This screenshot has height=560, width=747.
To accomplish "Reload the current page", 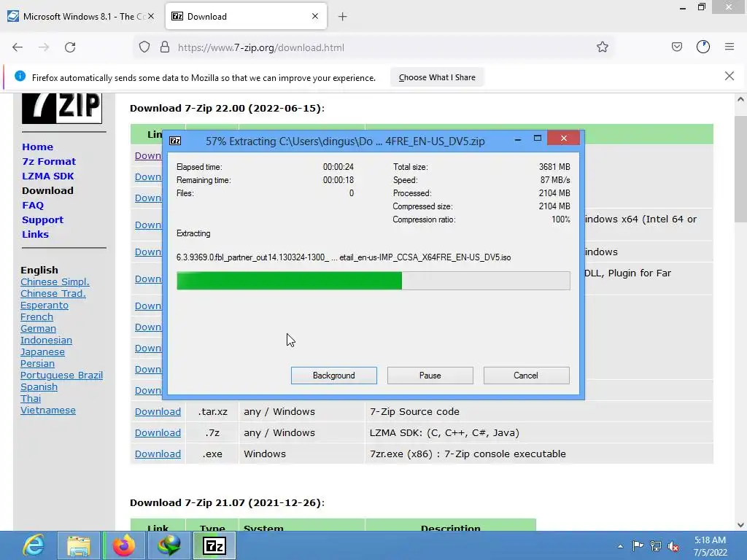I will (x=70, y=47).
